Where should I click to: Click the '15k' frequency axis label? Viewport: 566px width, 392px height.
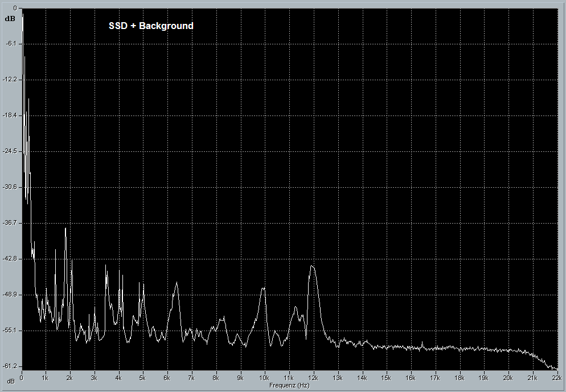386,378
